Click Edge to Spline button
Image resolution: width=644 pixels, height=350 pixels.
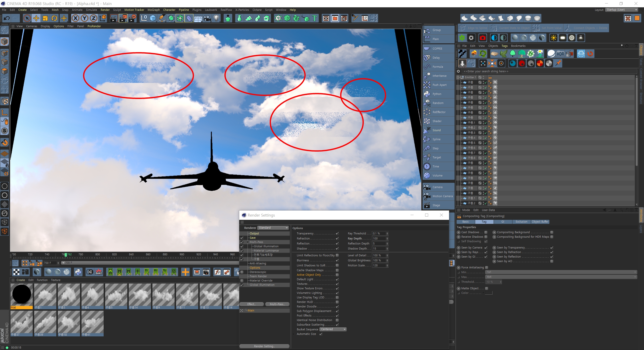coord(473,28)
